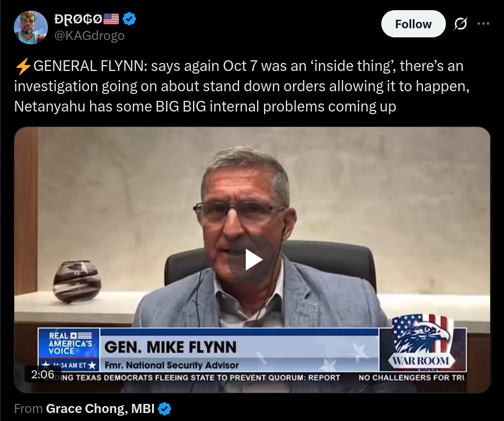Open the Grace Chong, MBI source link

[x=100, y=408]
